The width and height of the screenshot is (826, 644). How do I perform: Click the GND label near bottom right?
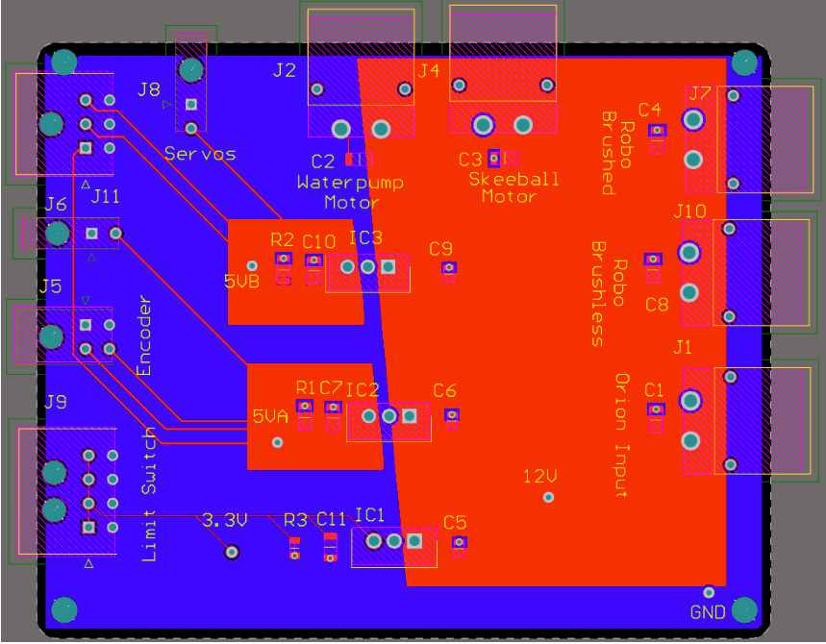click(x=708, y=609)
